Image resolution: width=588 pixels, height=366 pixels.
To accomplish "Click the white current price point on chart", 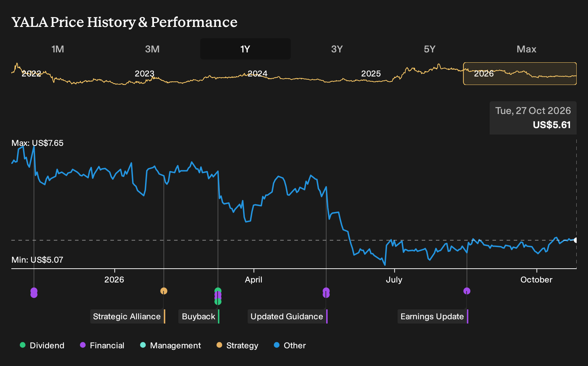I will 576,240.
